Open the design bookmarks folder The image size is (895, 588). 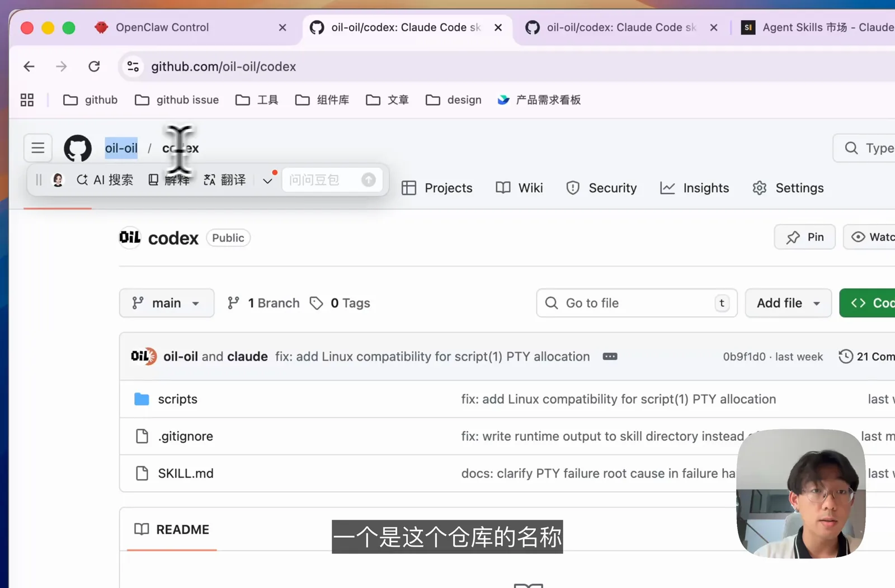454,100
